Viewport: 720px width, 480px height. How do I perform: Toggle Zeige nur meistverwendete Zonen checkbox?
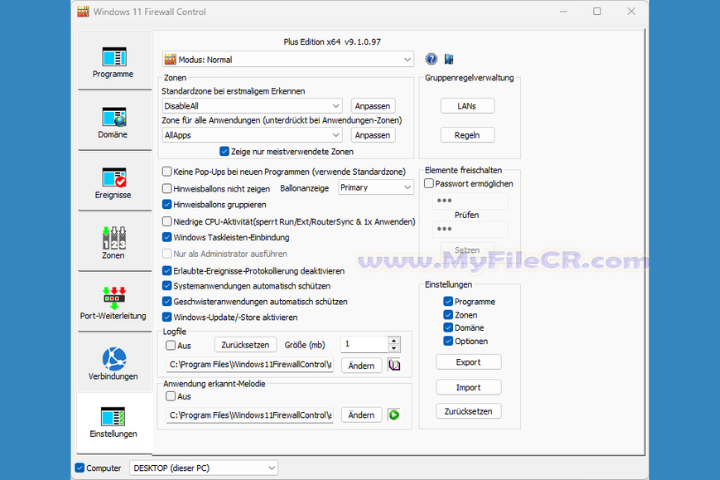[x=224, y=151]
